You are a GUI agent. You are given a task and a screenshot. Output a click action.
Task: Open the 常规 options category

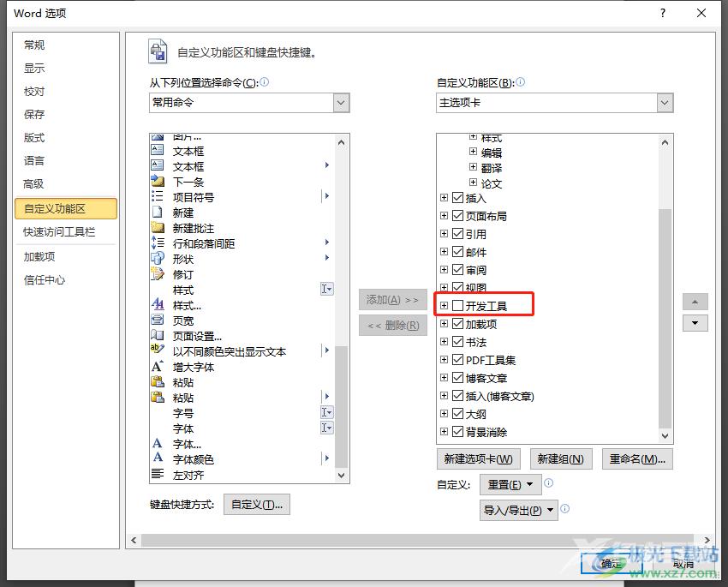click(x=34, y=45)
